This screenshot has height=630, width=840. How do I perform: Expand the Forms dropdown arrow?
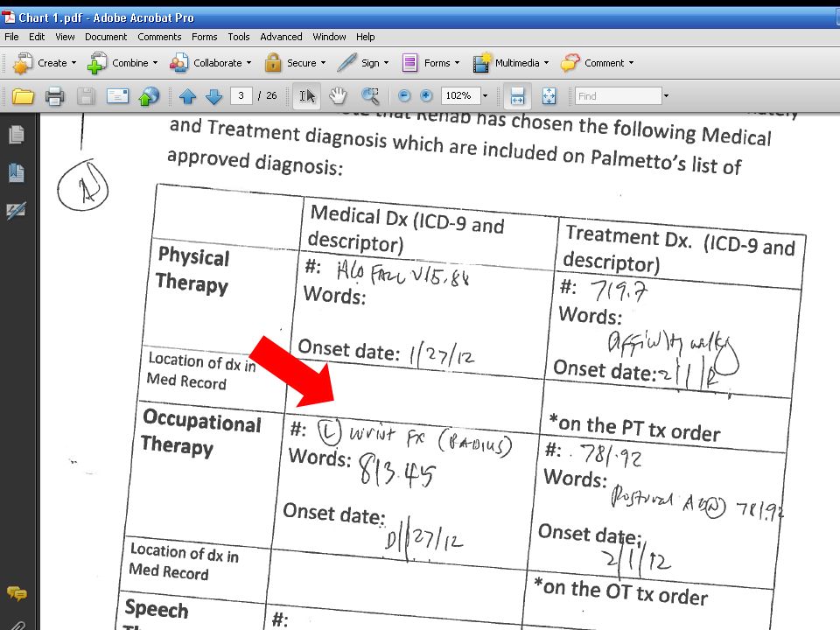(457, 63)
